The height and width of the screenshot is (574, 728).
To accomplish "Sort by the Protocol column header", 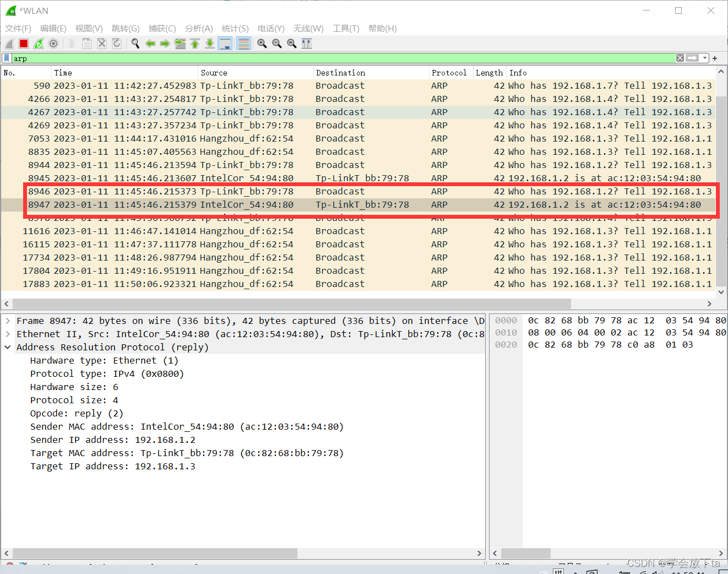I will click(x=451, y=73).
